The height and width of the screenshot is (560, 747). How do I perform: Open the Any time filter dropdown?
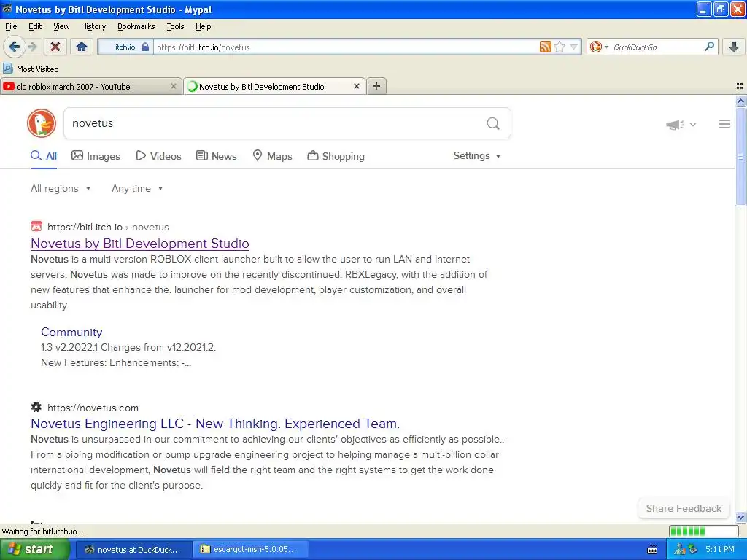click(x=137, y=189)
